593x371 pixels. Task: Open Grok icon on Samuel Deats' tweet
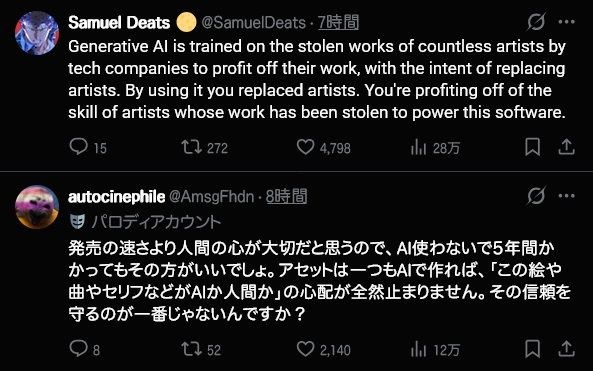tap(536, 22)
